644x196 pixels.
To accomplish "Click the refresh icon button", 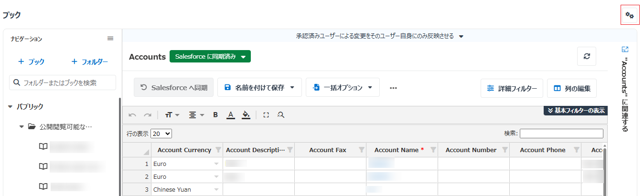I will [x=587, y=56].
